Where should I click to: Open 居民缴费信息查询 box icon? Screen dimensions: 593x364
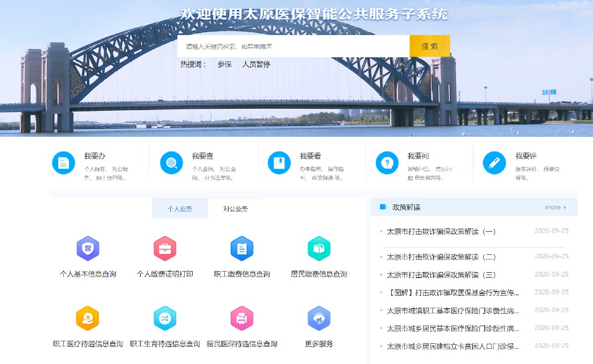pyautogui.click(x=319, y=248)
